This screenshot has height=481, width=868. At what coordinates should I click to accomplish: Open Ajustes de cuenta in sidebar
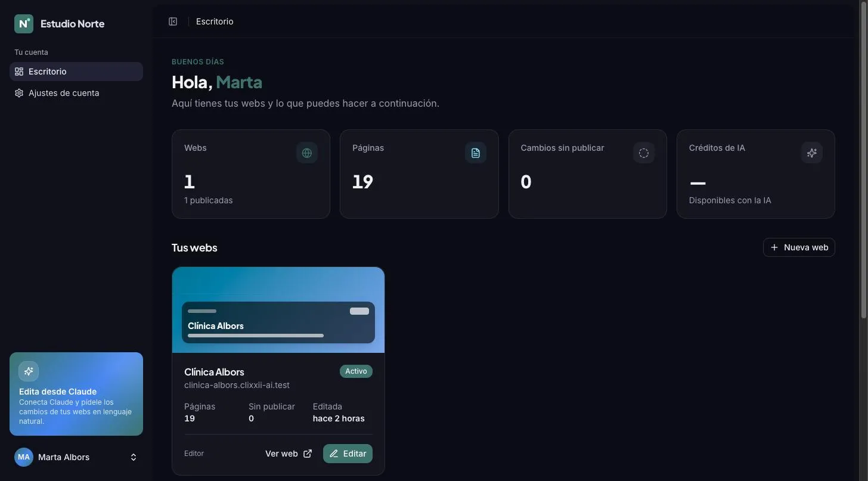pyautogui.click(x=76, y=93)
